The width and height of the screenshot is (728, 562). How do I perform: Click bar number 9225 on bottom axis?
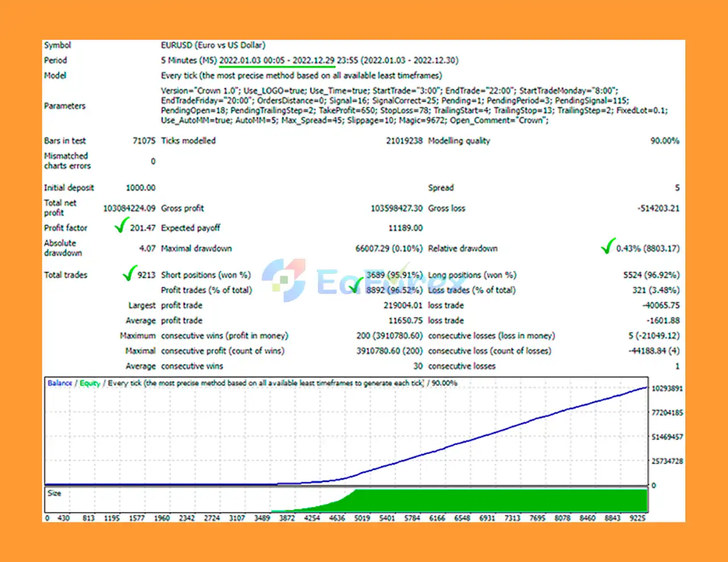pos(637,518)
